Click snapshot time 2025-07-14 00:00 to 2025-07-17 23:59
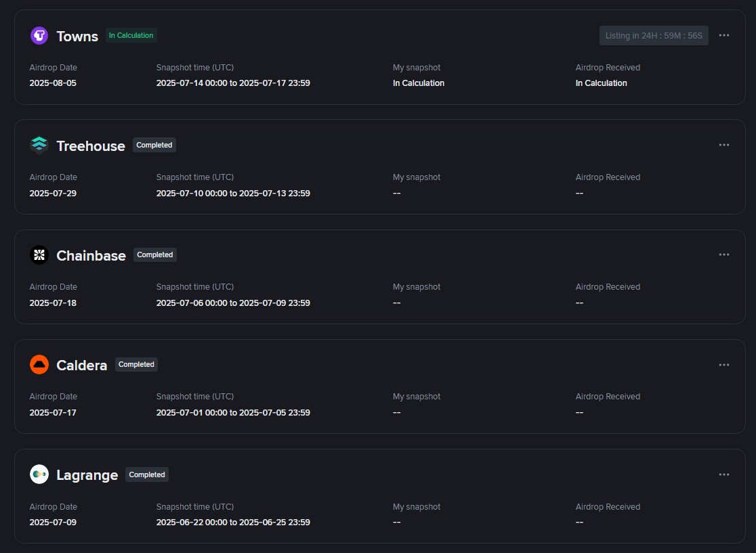The height and width of the screenshot is (553, 756). pyautogui.click(x=233, y=83)
